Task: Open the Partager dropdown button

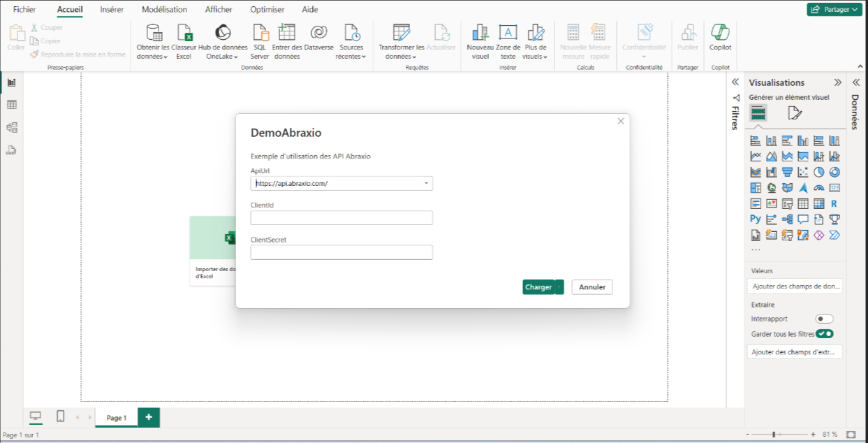Action: click(x=834, y=10)
